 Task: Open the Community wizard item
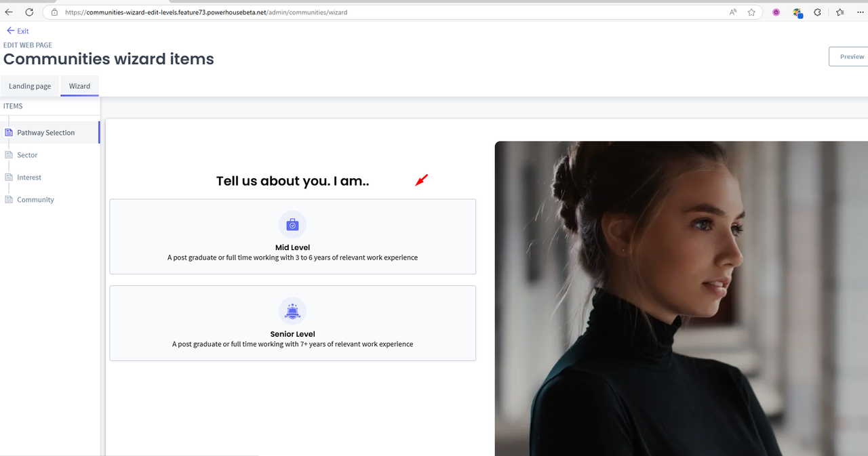coord(35,200)
